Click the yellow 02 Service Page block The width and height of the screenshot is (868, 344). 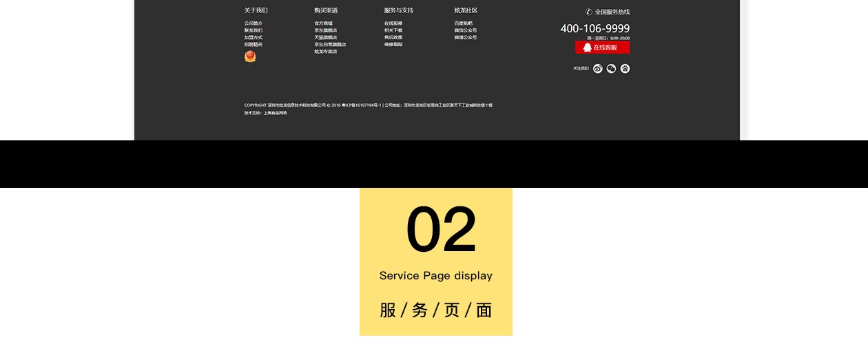coord(435,261)
